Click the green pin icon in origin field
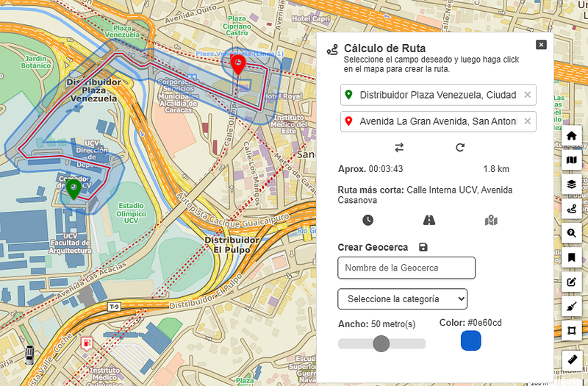Image resolution: width=588 pixels, height=386 pixels. pos(348,95)
